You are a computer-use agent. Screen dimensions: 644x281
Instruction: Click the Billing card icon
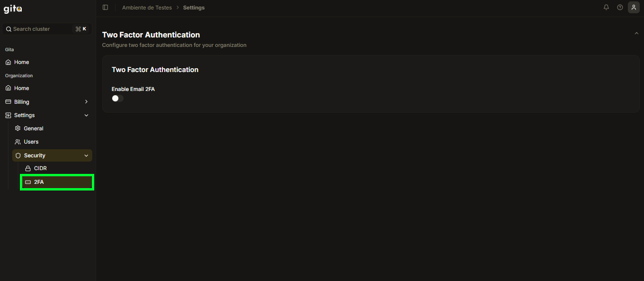[8, 102]
